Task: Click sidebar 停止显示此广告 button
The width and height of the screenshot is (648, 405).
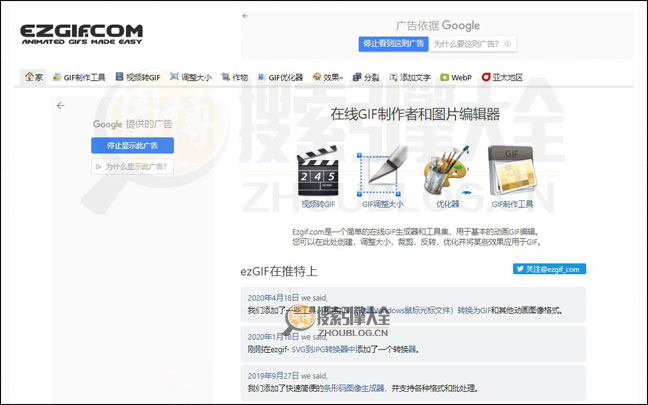Action: point(132,145)
